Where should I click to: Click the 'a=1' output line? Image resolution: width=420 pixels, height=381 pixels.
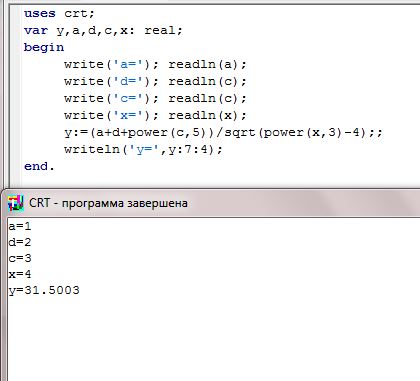tap(20, 226)
